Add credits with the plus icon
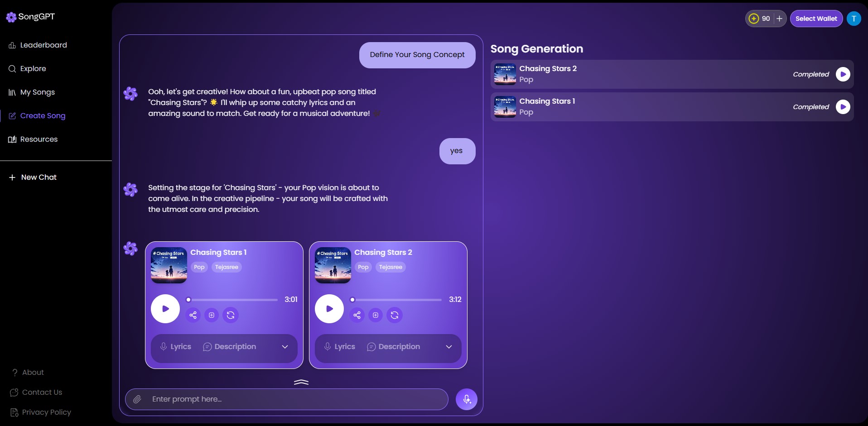868x426 pixels. pyautogui.click(x=779, y=19)
